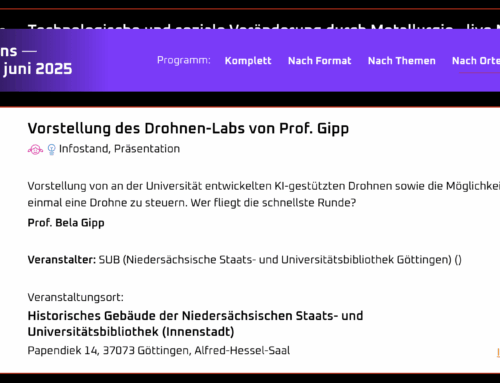Screen dimensions: 500x383
Task: Click the pink family-friendly icon
Action: [35, 150]
